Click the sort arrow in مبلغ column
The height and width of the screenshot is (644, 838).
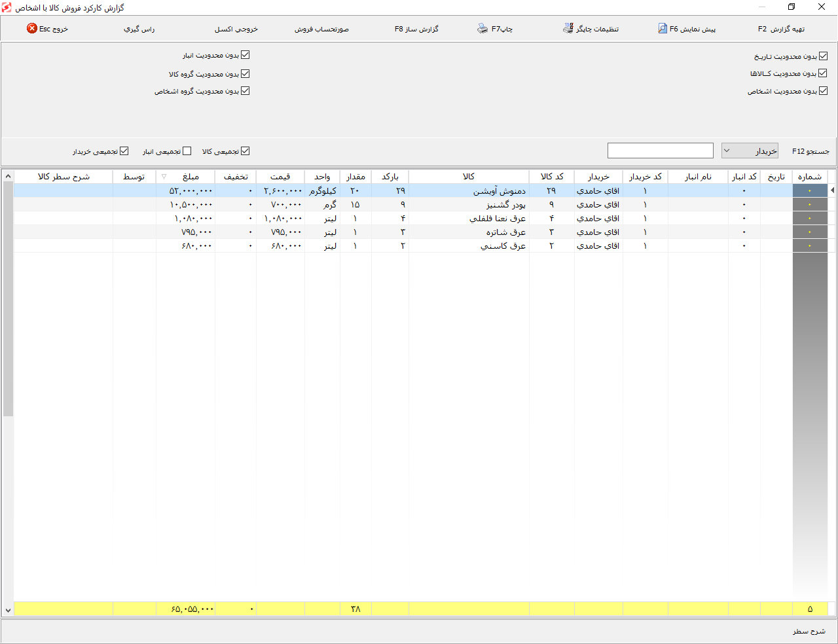164,177
